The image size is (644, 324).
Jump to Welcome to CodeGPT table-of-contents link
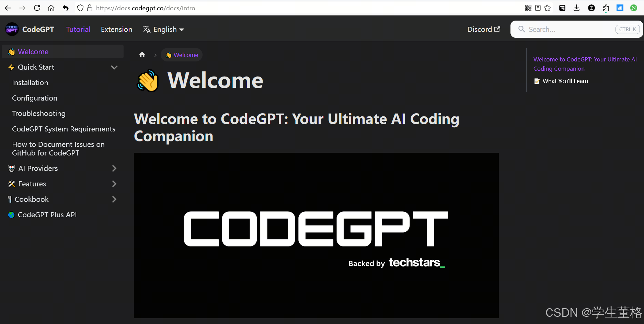[x=585, y=64]
